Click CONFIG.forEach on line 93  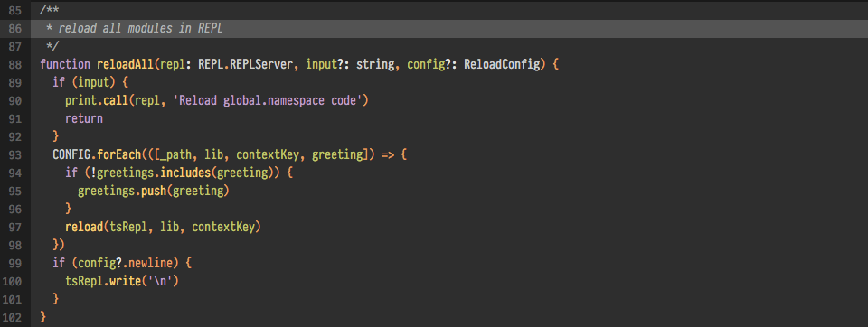click(x=97, y=154)
